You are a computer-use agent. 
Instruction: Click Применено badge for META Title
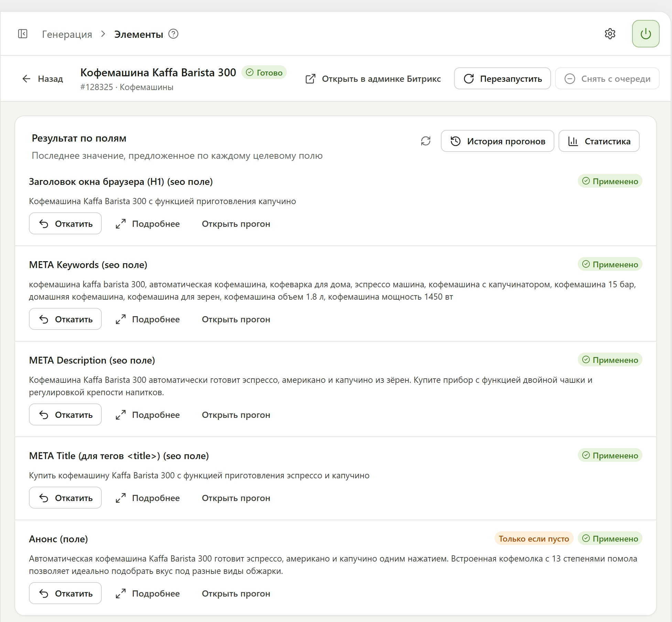[610, 455]
